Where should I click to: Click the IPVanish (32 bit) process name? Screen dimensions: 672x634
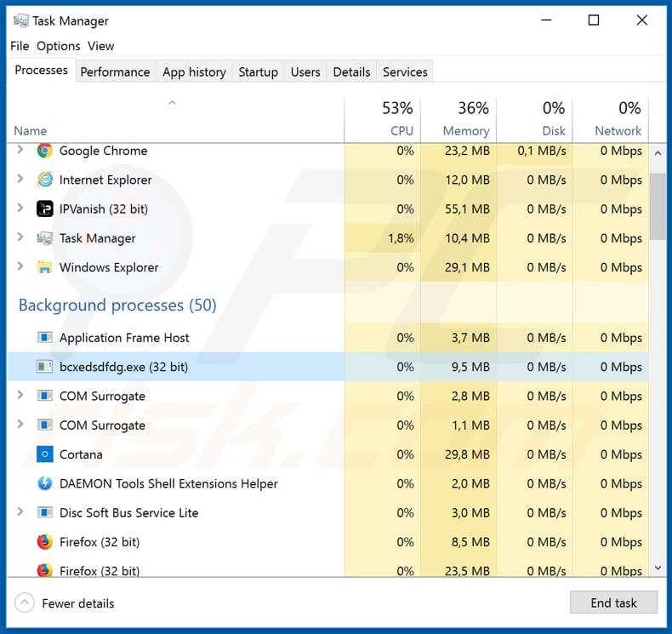[x=104, y=208]
